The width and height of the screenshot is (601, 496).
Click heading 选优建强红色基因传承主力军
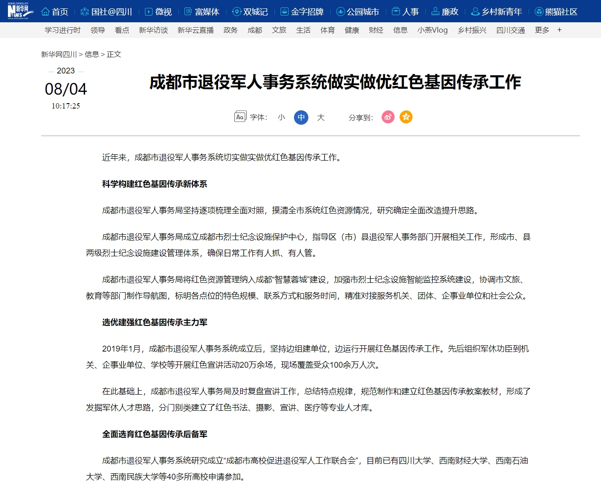[x=154, y=322]
